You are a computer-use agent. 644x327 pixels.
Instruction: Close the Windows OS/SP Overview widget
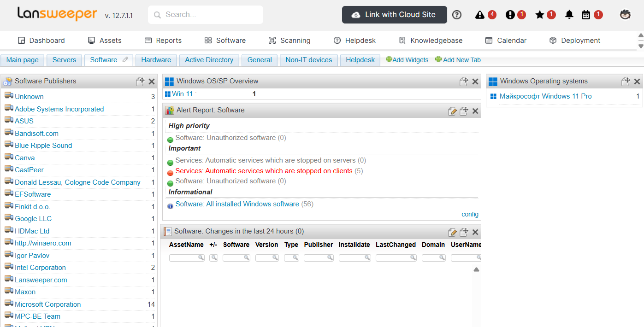[475, 82]
